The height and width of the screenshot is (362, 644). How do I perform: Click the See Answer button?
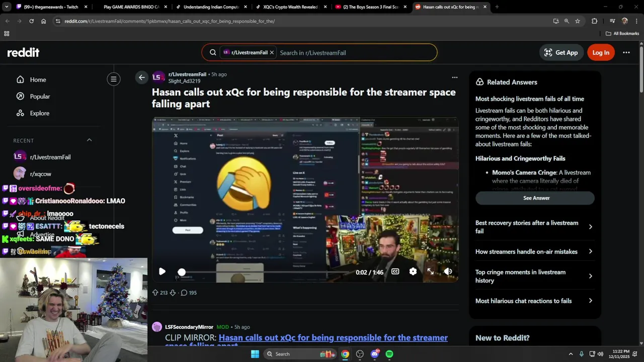[x=536, y=198]
